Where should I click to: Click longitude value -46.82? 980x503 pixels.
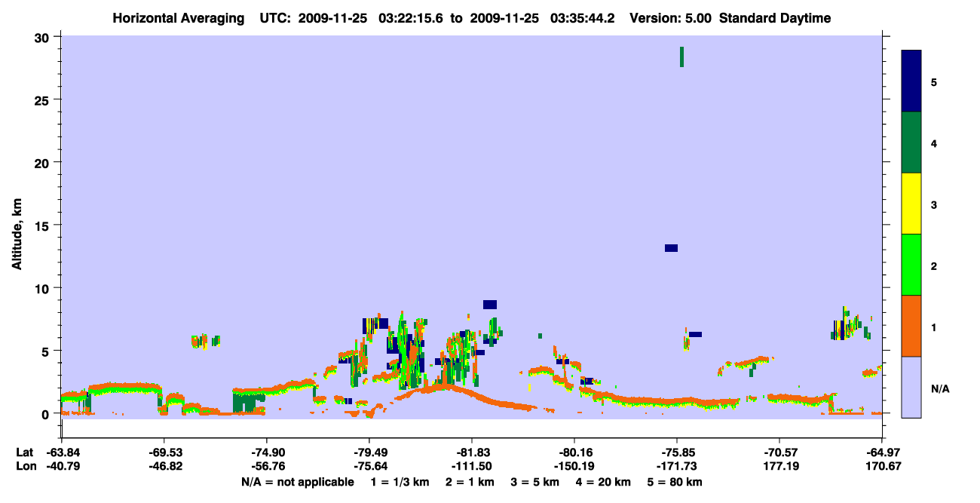tap(164, 466)
